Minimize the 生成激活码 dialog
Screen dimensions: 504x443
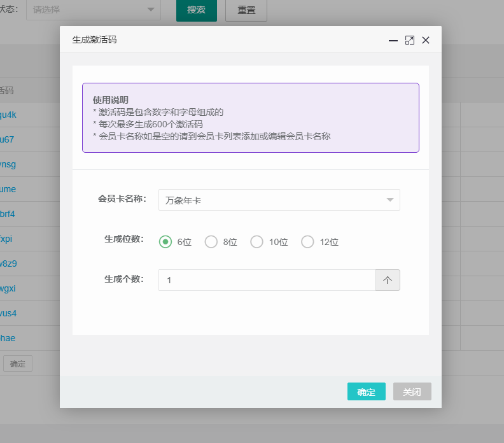pos(393,41)
